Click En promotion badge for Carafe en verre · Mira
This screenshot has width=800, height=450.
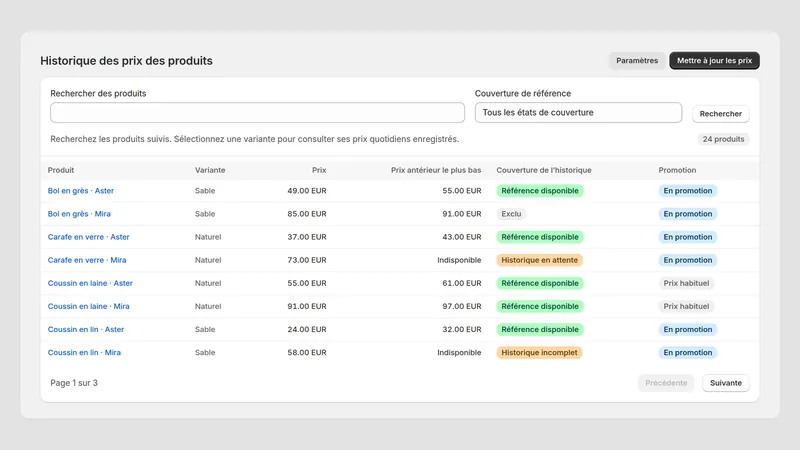(x=688, y=260)
